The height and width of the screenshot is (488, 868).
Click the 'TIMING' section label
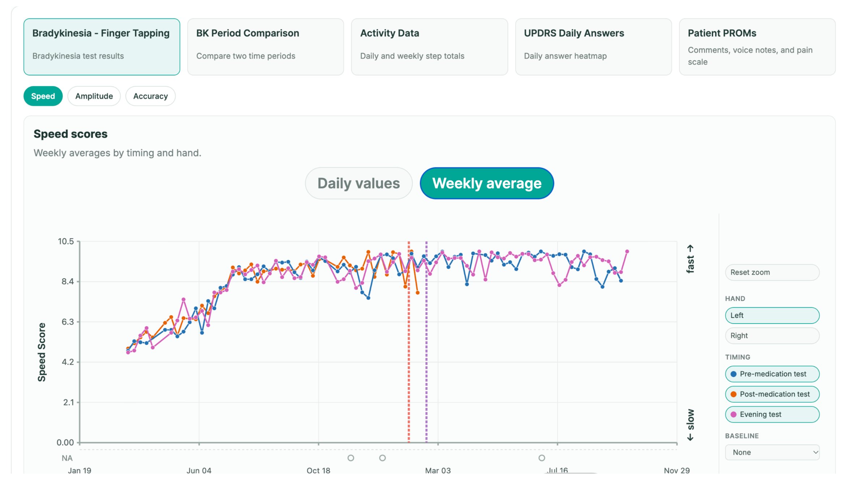[738, 357]
